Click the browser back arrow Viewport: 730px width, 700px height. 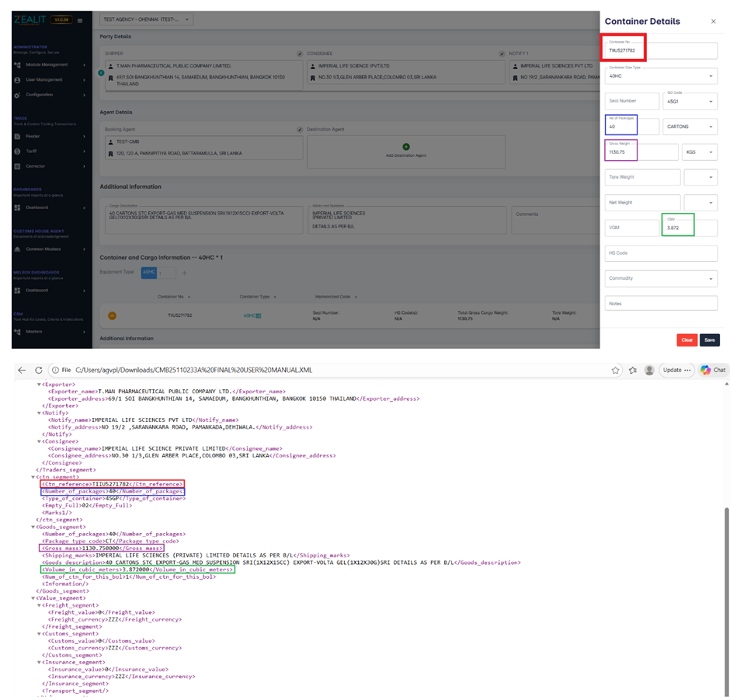pos(22,371)
